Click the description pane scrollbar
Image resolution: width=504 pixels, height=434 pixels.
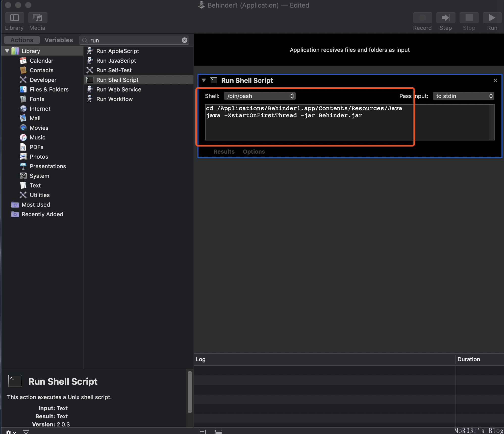(x=190, y=392)
